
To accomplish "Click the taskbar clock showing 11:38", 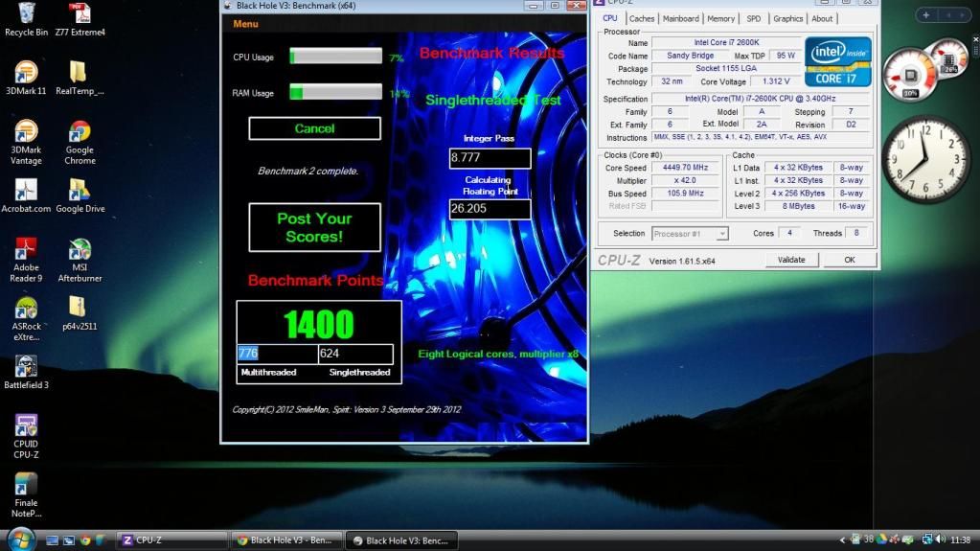I will [961, 540].
